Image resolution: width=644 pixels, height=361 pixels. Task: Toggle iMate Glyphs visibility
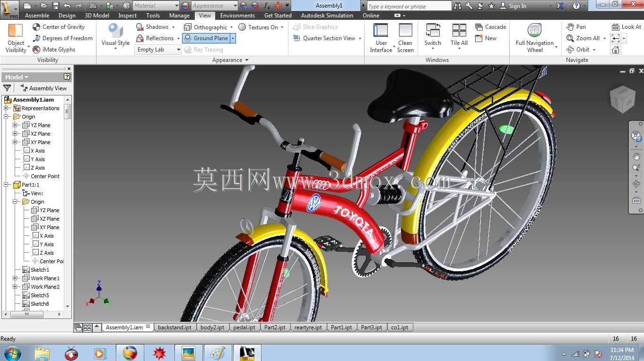pyautogui.click(x=54, y=50)
